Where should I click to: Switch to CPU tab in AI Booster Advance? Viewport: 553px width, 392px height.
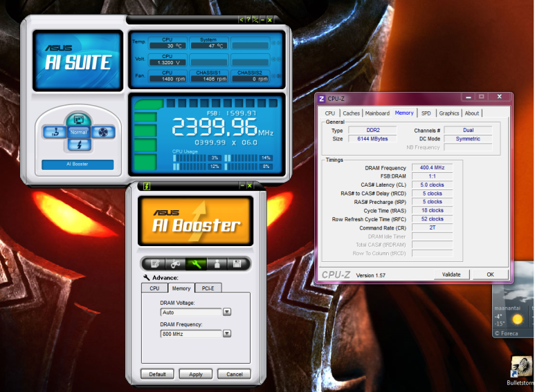tap(154, 288)
